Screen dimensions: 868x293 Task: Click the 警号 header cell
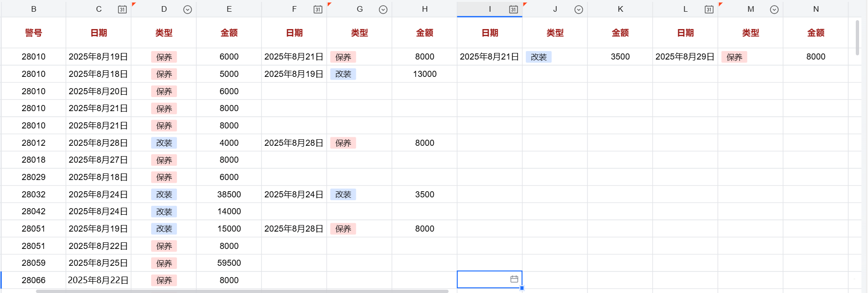(x=34, y=33)
